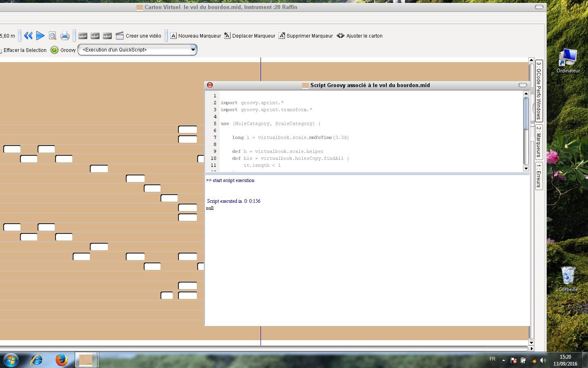Open the G-Code Perfo Windows side tab
588x368 pixels.
539,91
